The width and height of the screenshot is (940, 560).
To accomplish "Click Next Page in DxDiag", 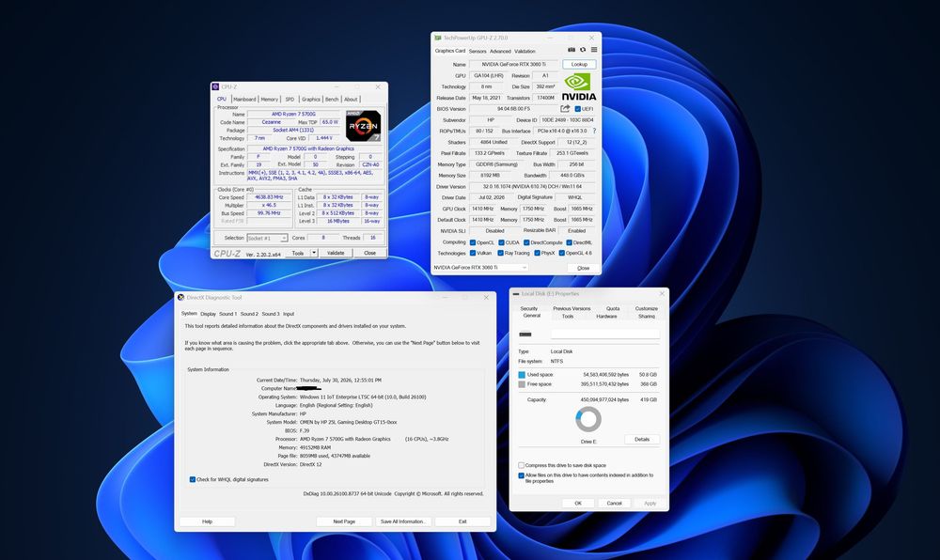I will [x=344, y=521].
